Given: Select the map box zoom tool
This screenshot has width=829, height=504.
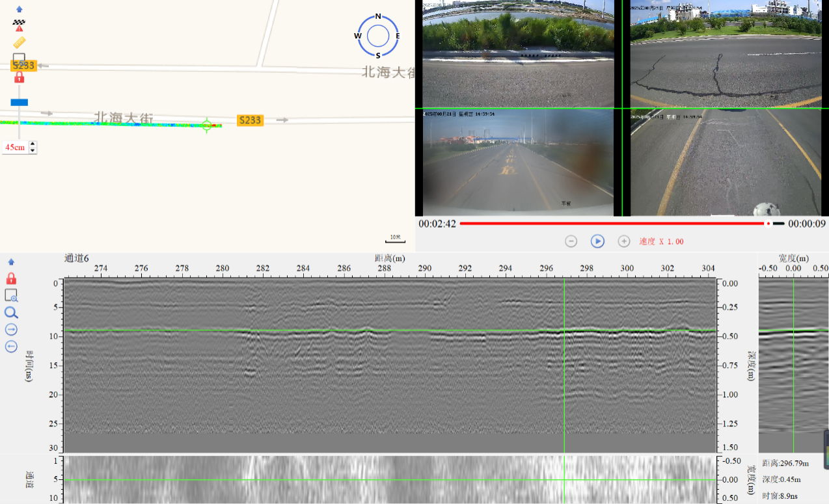Looking at the screenshot, I should pos(19,58).
